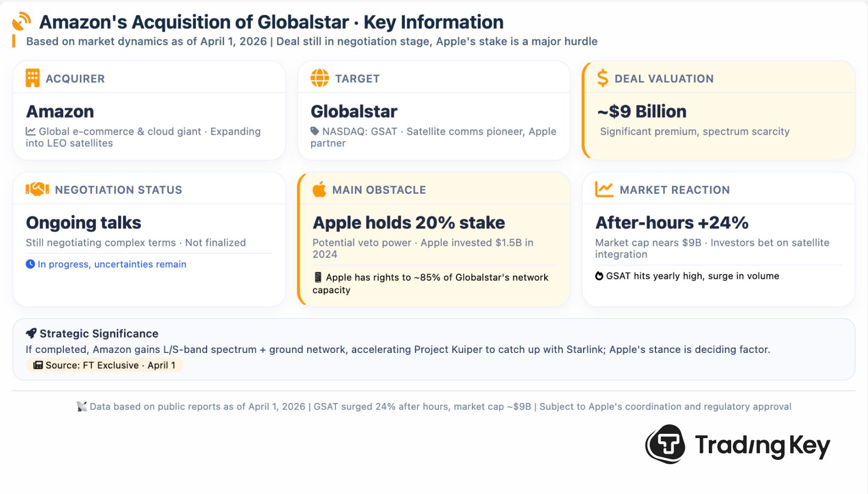The height and width of the screenshot is (494, 868).
Task: Click the satellite dish icon beside the title
Action: [x=22, y=22]
